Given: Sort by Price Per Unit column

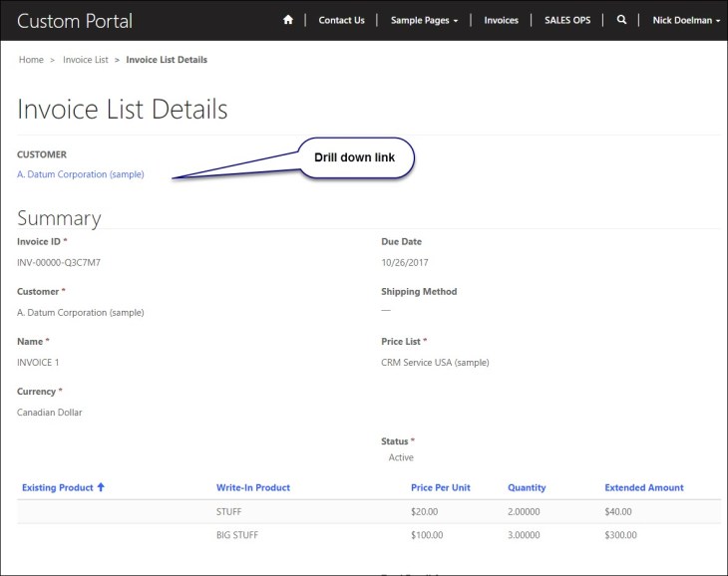Looking at the screenshot, I should [440, 487].
